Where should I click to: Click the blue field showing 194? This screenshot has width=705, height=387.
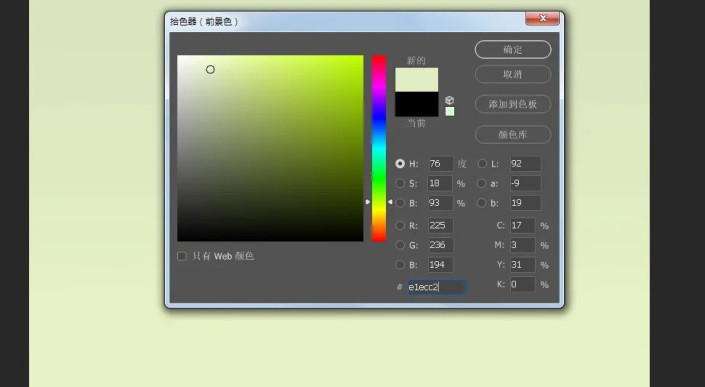coord(441,265)
